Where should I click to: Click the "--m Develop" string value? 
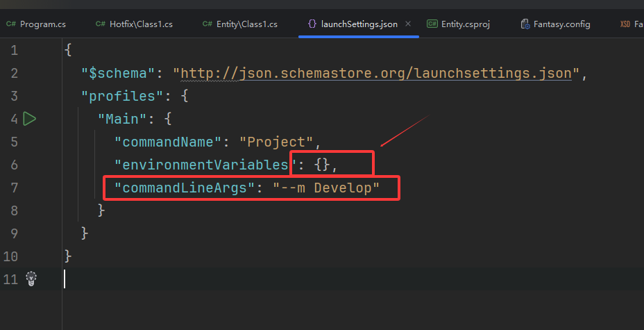point(326,188)
